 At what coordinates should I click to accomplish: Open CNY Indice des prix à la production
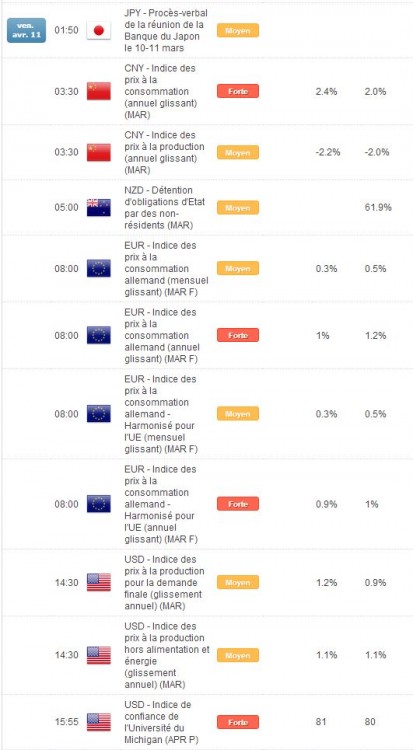click(164, 152)
